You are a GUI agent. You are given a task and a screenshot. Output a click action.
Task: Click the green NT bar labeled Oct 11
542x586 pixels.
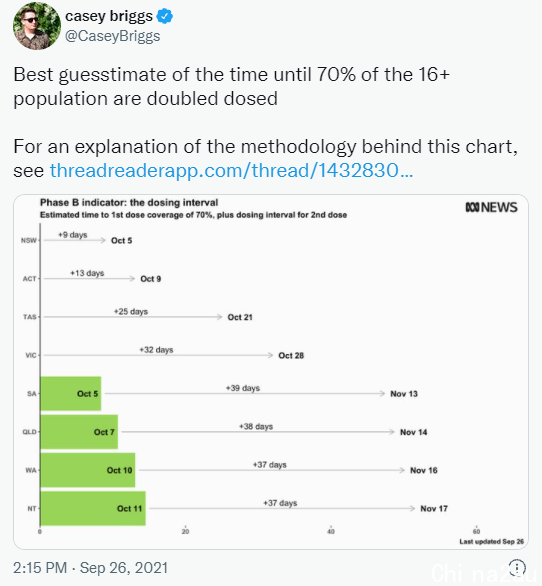(93, 508)
